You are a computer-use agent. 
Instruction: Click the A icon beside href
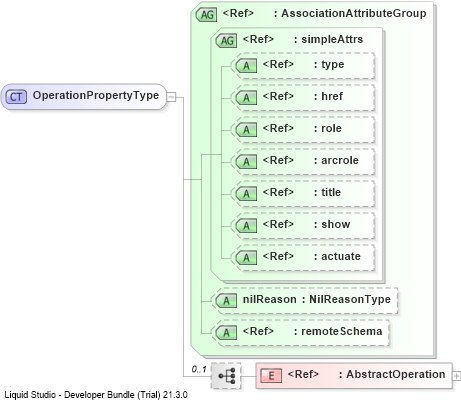(x=246, y=98)
